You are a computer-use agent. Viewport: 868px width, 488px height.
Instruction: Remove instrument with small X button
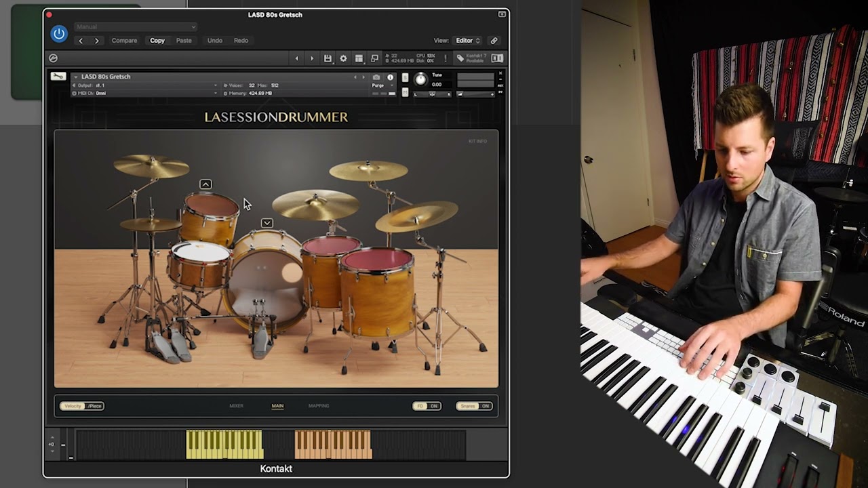point(500,73)
